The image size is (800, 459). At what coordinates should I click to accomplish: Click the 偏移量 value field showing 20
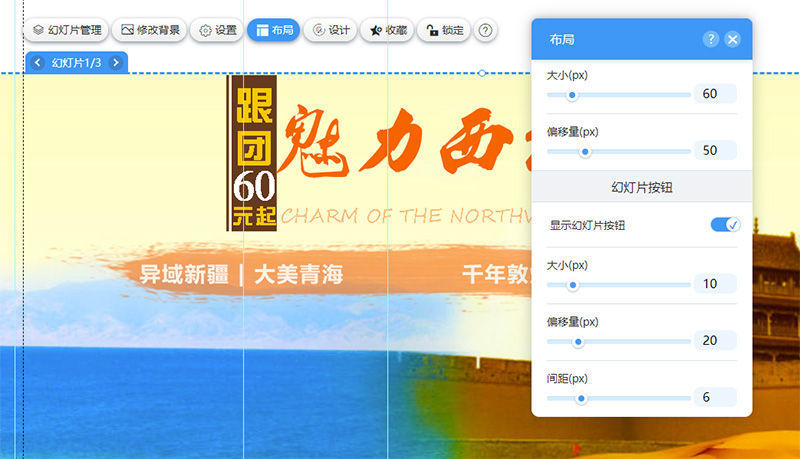pyautogui.click(x=715, y=340)
